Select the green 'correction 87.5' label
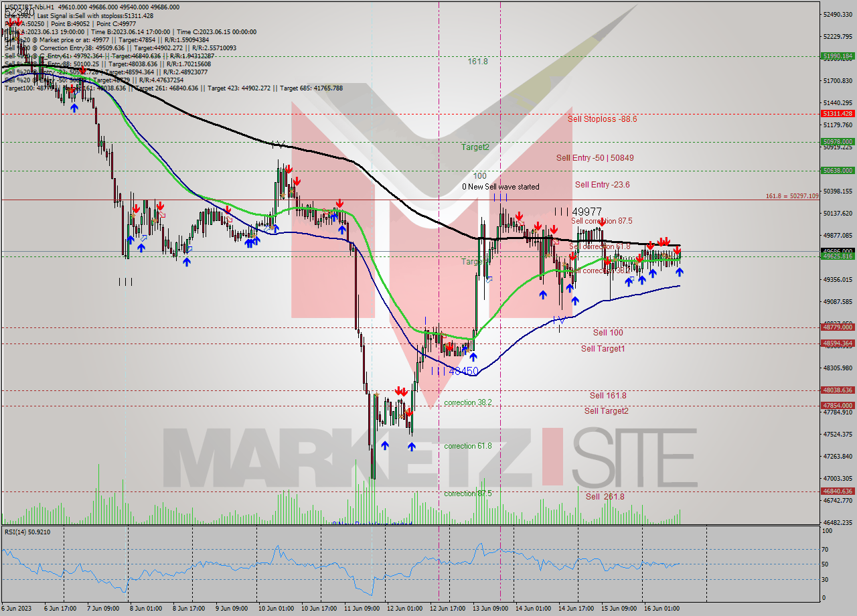Viewport: 857px width, 616px height. coord(468,493)
